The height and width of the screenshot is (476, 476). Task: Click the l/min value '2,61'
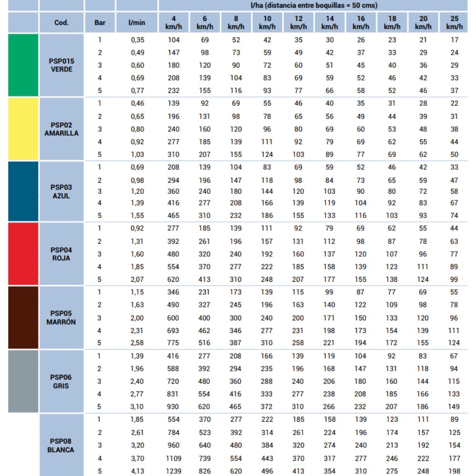pyautogui.click(x=138, y=432)
